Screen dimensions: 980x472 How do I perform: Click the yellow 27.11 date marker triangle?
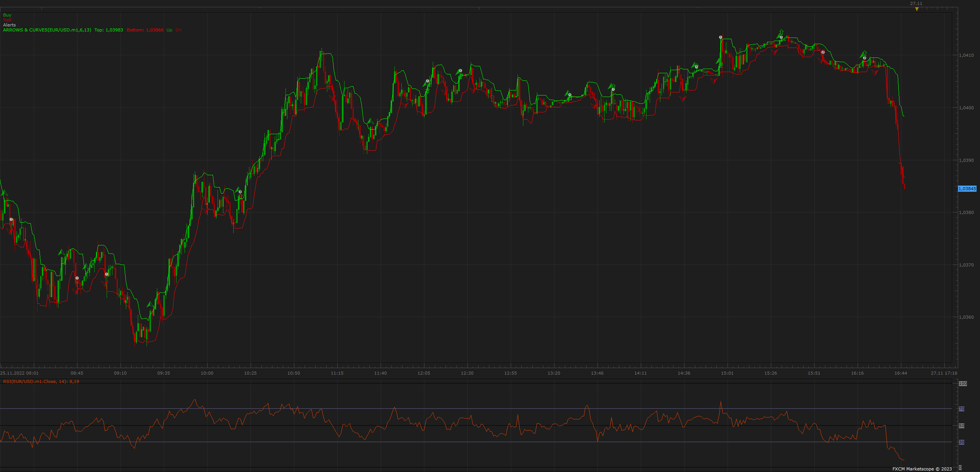917,9
